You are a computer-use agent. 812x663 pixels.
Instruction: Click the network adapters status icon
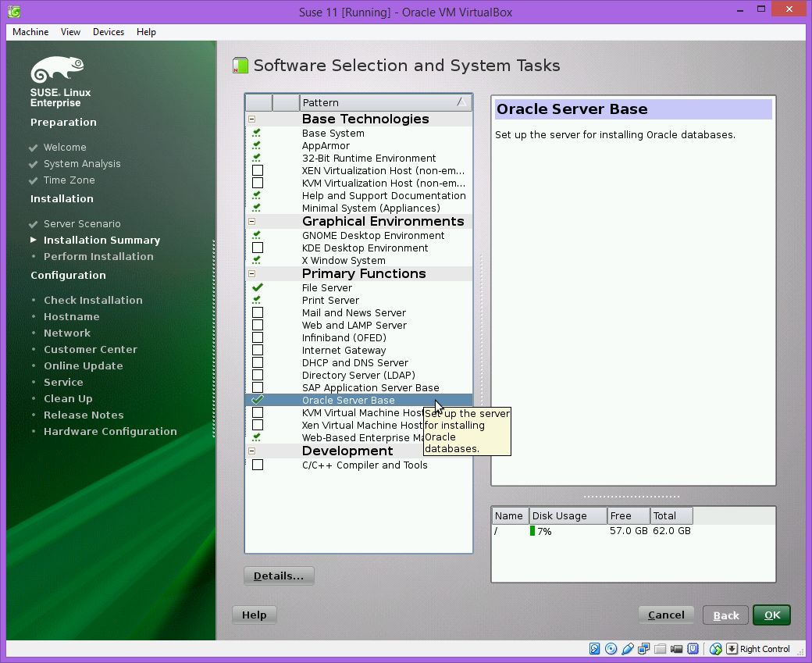point(643,648)
